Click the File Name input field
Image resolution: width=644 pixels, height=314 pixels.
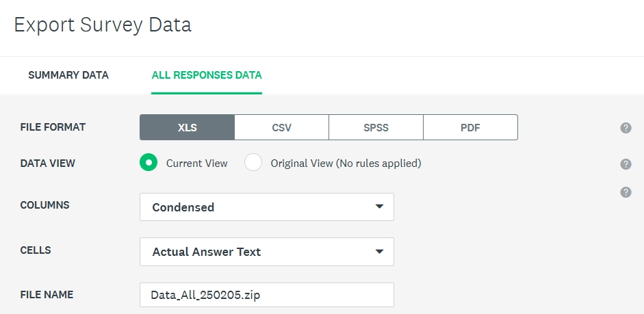[x=267, y=295]
